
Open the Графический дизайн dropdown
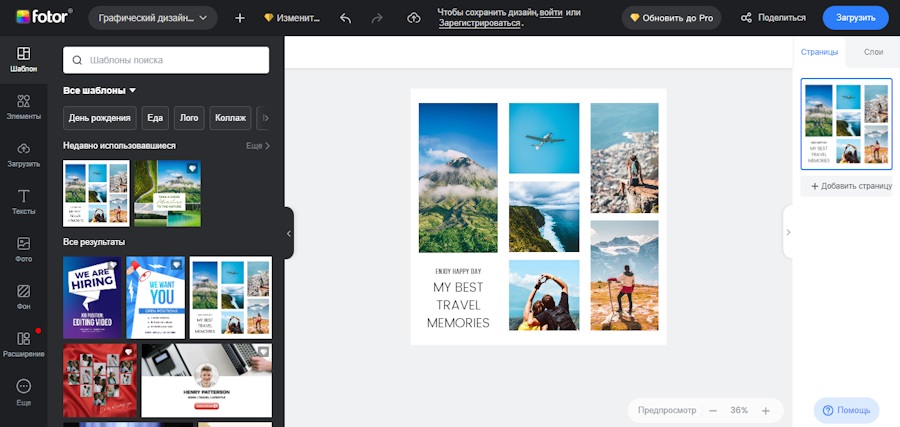(x=153, y=18)
